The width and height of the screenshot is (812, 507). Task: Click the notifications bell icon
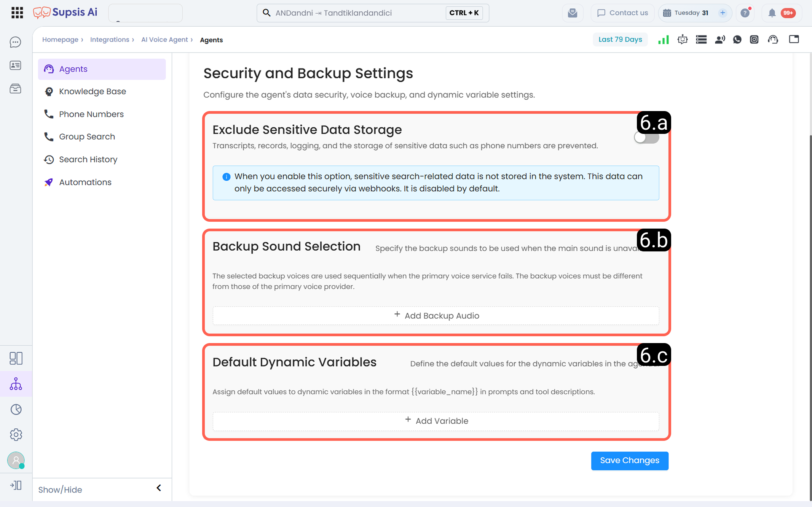(772, 13)
